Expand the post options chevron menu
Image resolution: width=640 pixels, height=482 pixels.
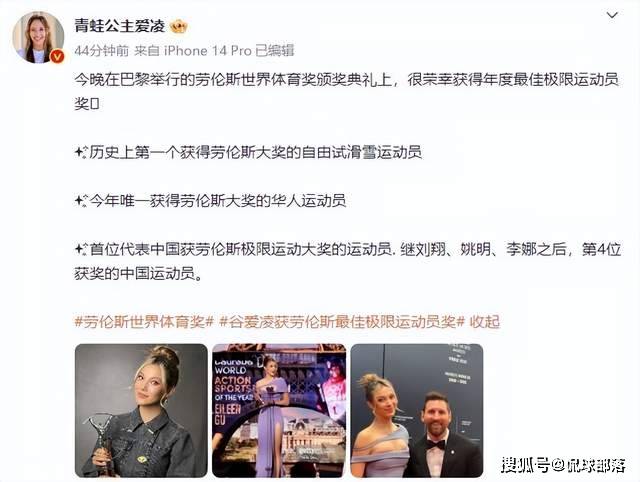coord(612,16)
